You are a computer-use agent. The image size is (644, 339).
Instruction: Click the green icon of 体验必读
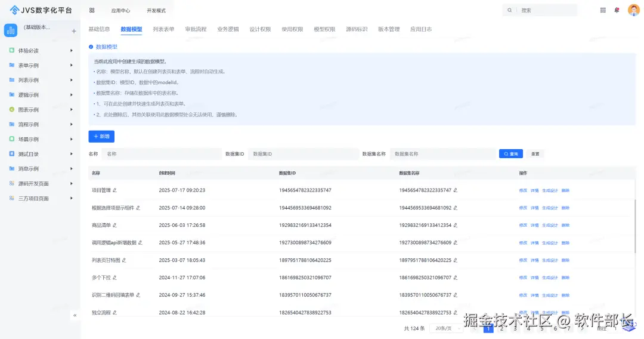coord(11,50)
